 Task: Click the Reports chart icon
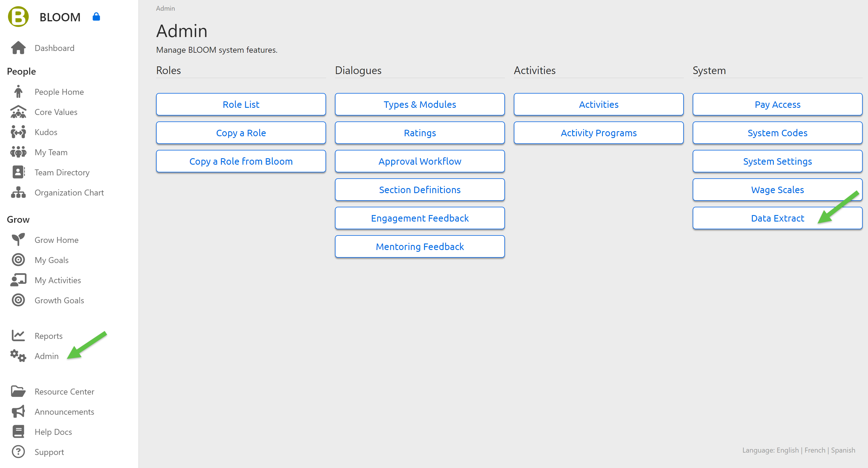(x=18, y=336)
